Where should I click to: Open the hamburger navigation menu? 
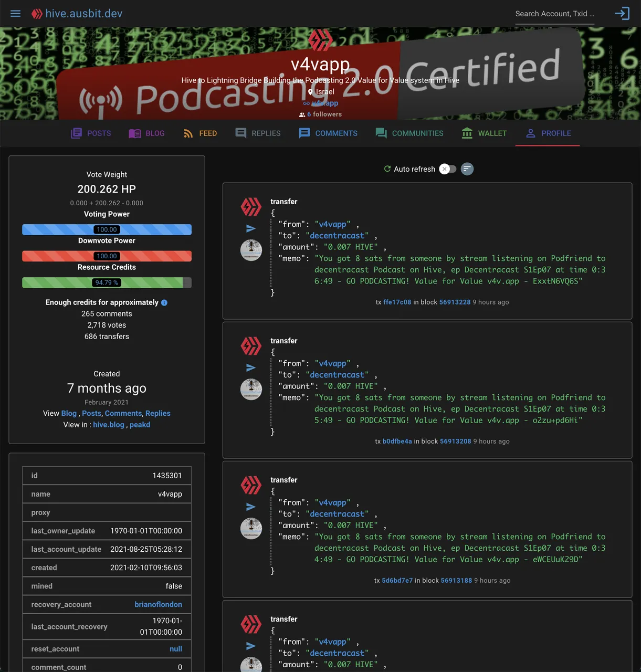click(x=16, y=14)
